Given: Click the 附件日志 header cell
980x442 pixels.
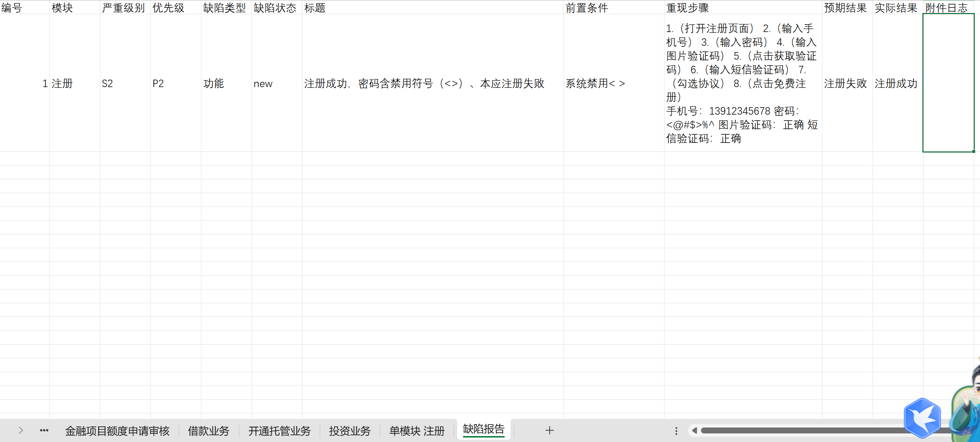Looking at the screenshot, I should 947,7.
